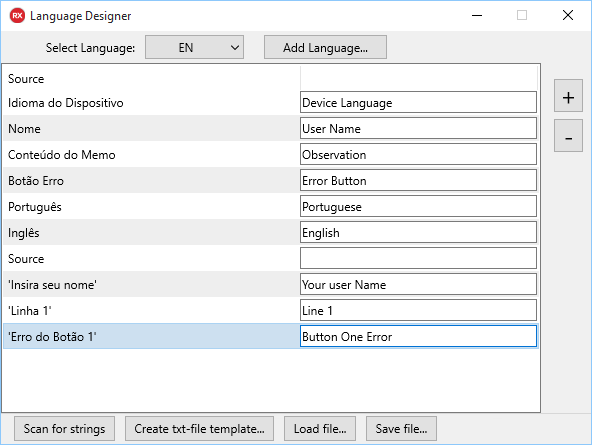
Task: Select the 'Nome' source row
Action: [x=151, y=128]
